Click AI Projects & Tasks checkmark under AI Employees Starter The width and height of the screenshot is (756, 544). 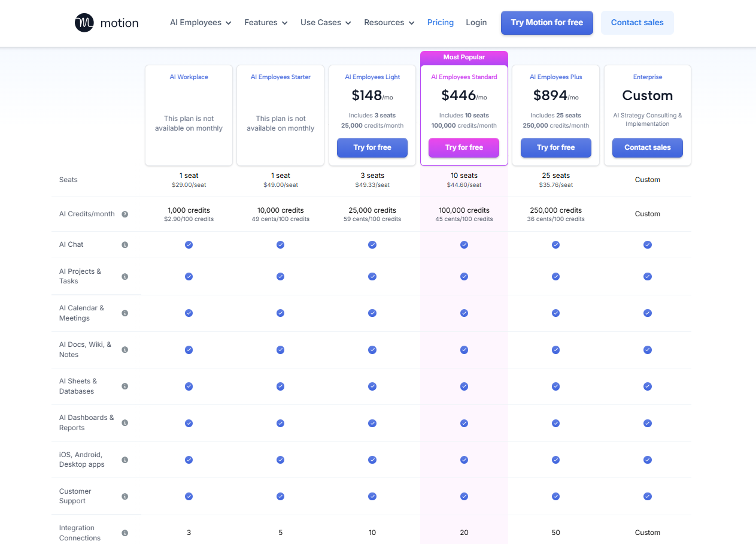point(280,276)
